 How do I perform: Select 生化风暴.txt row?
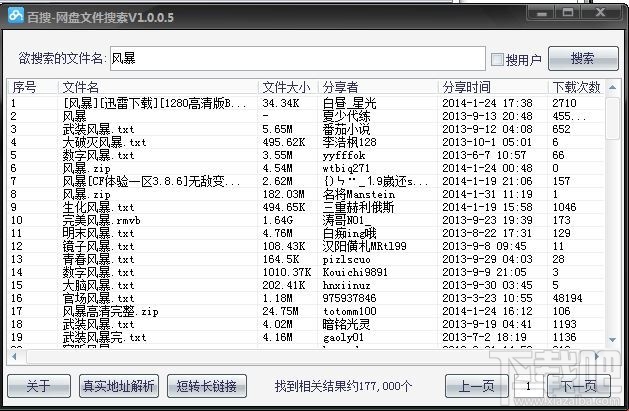(306, 207)
